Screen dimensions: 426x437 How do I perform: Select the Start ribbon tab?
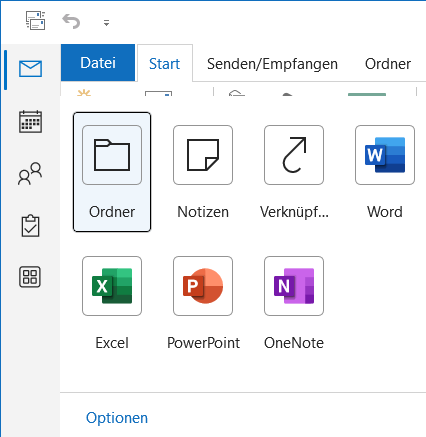[x=165, y=63]
